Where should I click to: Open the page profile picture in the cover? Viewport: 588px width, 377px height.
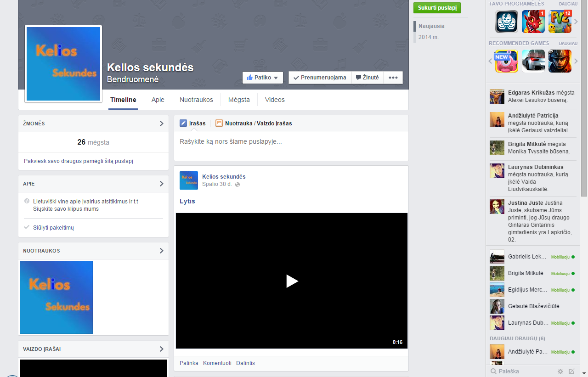pos(63,64)
